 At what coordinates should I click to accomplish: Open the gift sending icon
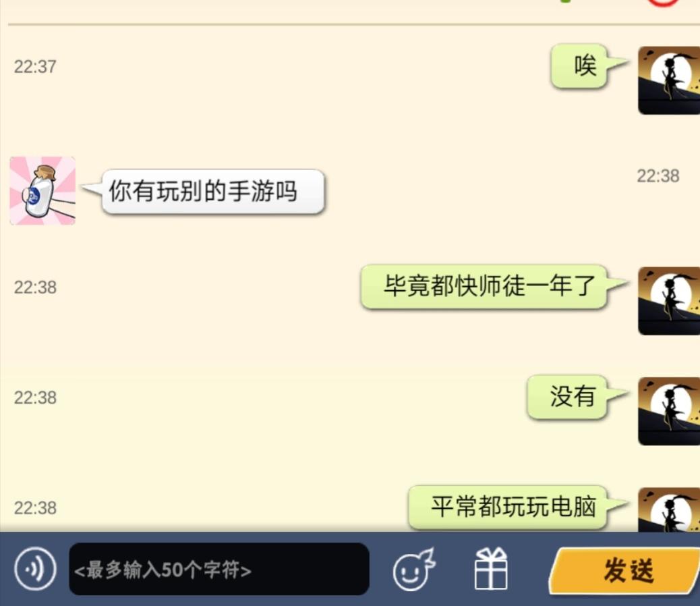pos(491,568)
